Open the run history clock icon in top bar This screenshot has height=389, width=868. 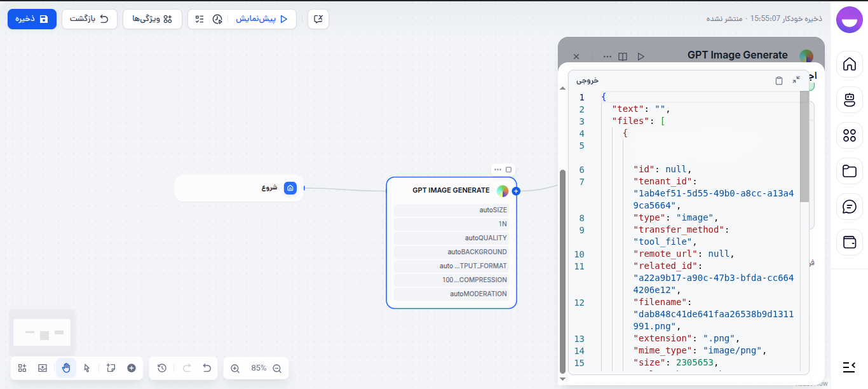pyautogui.click(x=217, y=19)
